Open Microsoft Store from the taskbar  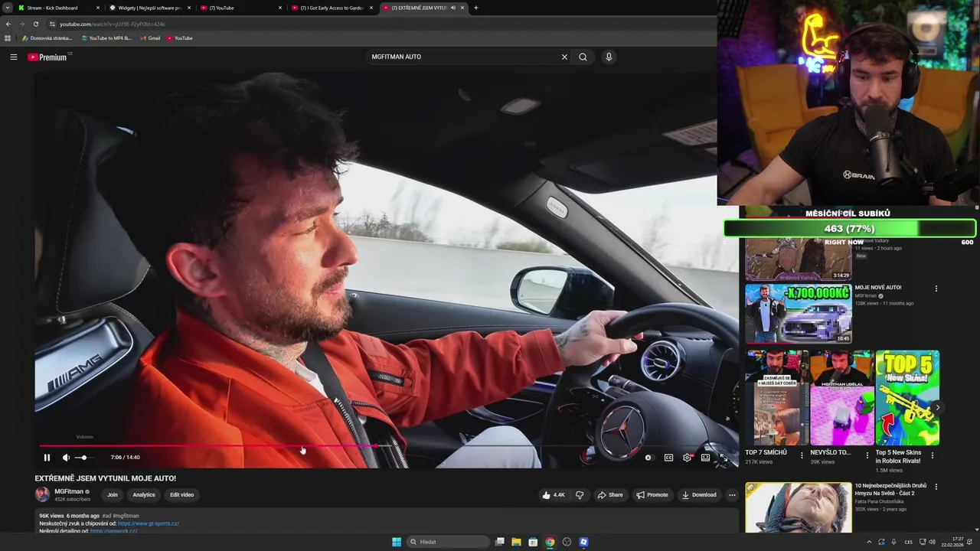pyautogui.click(x=533, y=542)
